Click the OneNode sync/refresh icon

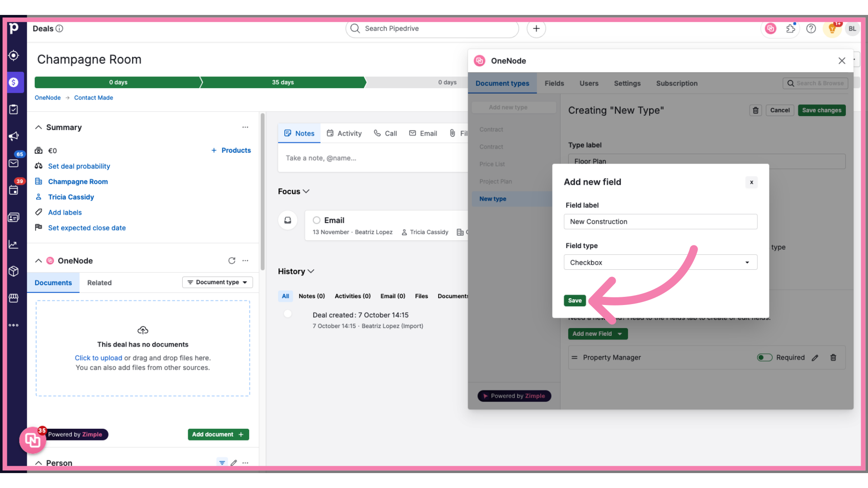pyautogui.click(x=231, y=260)
